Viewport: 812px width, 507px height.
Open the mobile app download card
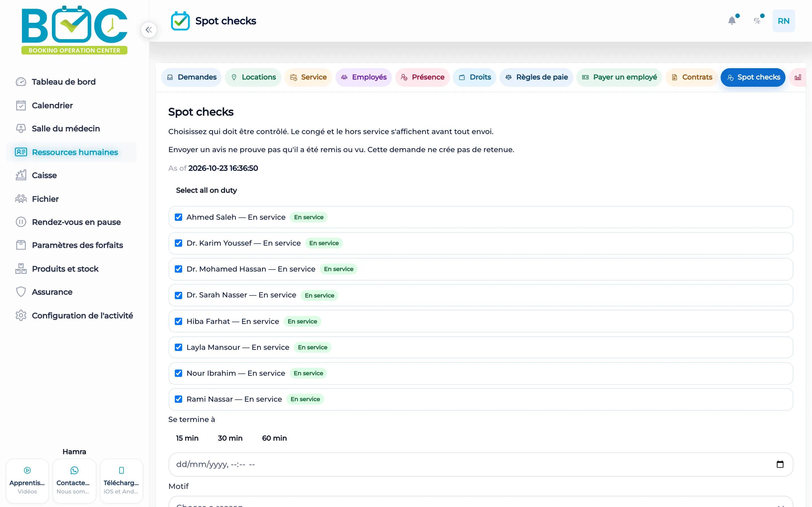click(122, 481)
